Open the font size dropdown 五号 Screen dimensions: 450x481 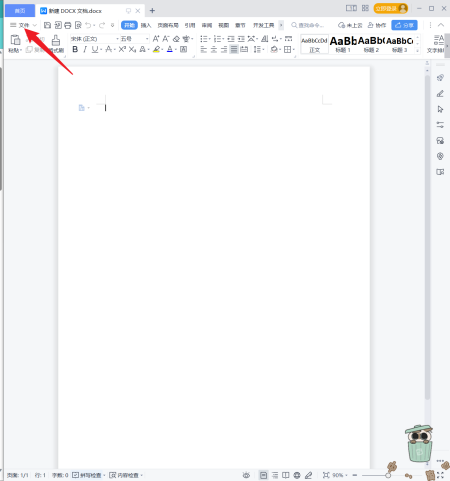134,39
